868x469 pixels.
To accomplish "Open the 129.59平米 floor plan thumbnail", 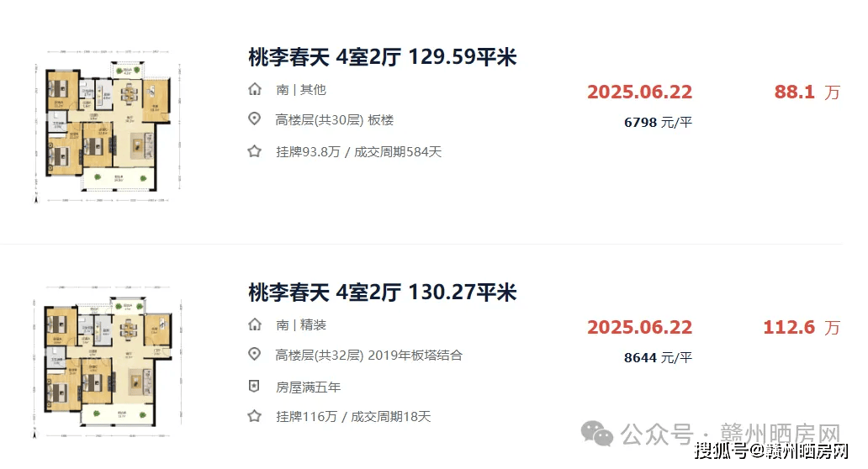I will pos(108,127).
